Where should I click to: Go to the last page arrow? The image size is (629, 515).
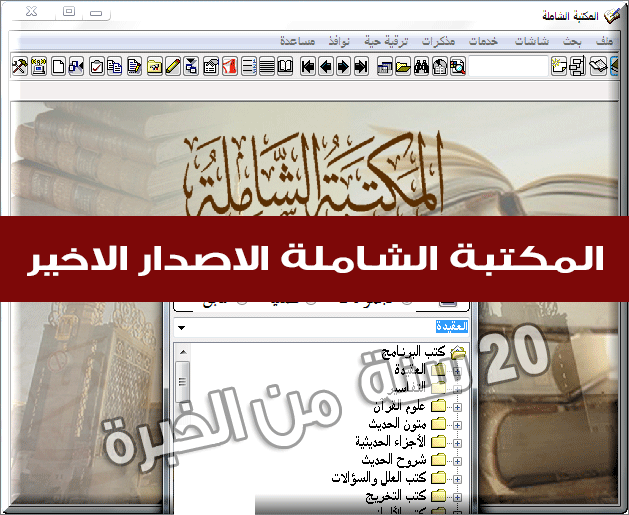coord(361,66)
